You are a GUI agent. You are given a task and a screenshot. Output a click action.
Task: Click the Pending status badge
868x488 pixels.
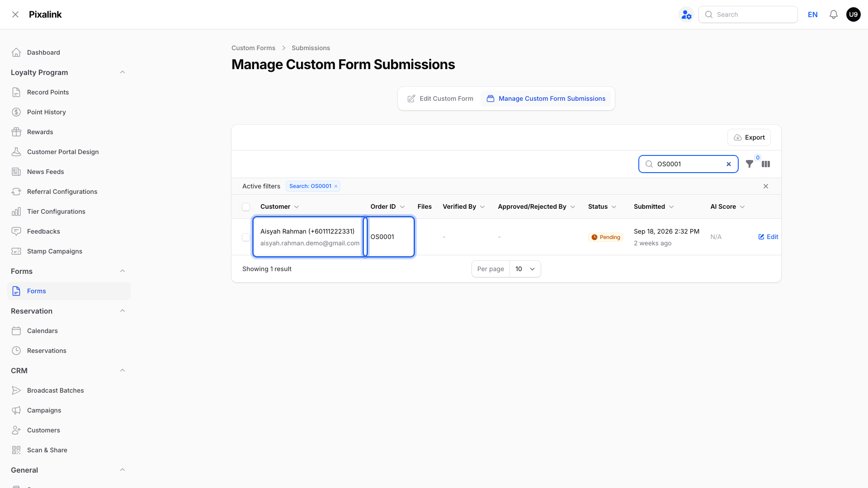pos(605,237)
